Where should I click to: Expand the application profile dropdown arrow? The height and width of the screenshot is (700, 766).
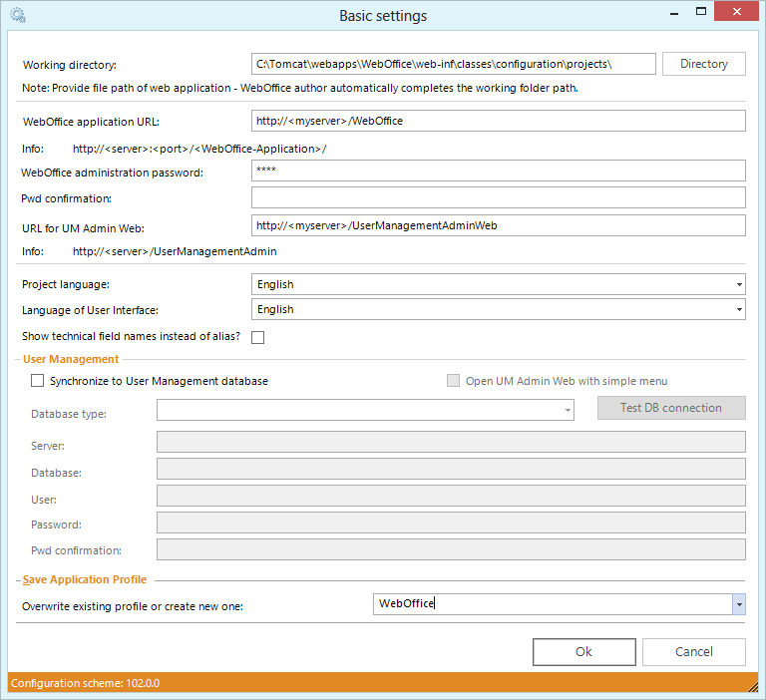(739, 604)
